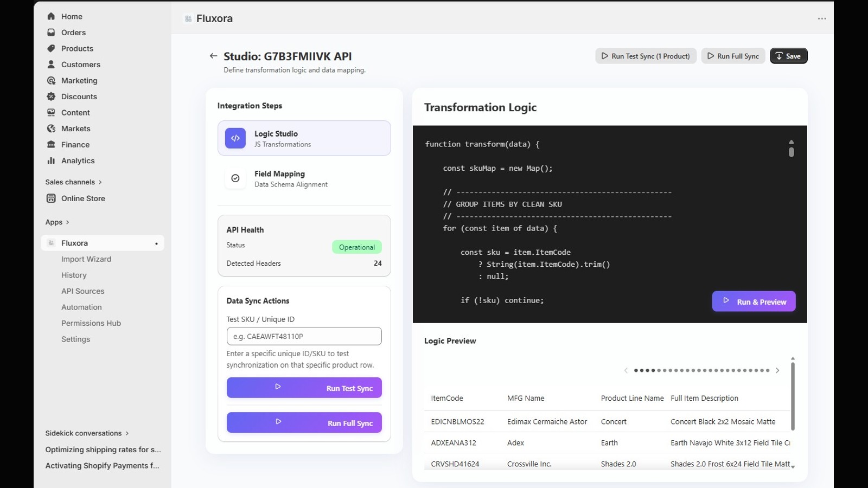Viewport: 868px width, 488px height.
Task: Select the EDICNBLMOS22 cell
Action: [x=457, y=421]
